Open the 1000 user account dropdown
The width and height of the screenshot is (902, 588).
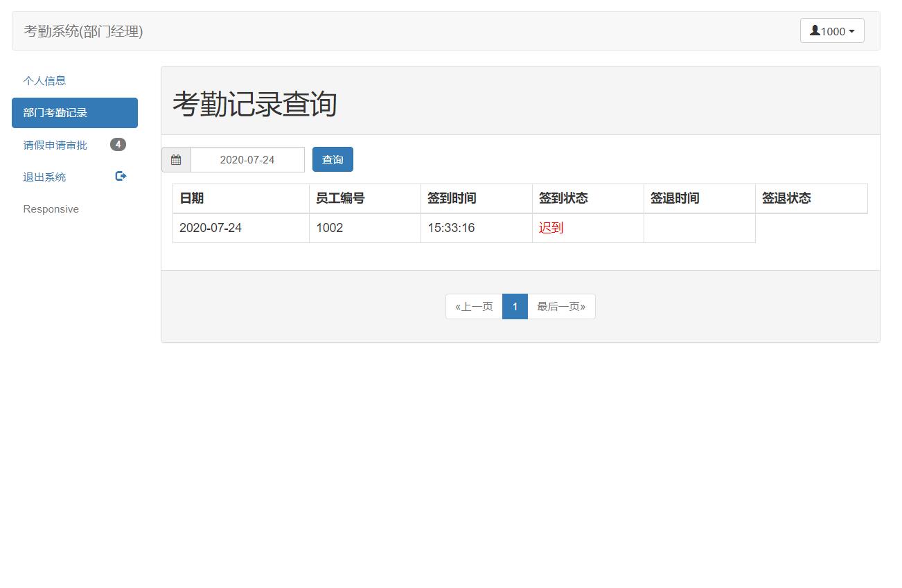coord(831,30)
